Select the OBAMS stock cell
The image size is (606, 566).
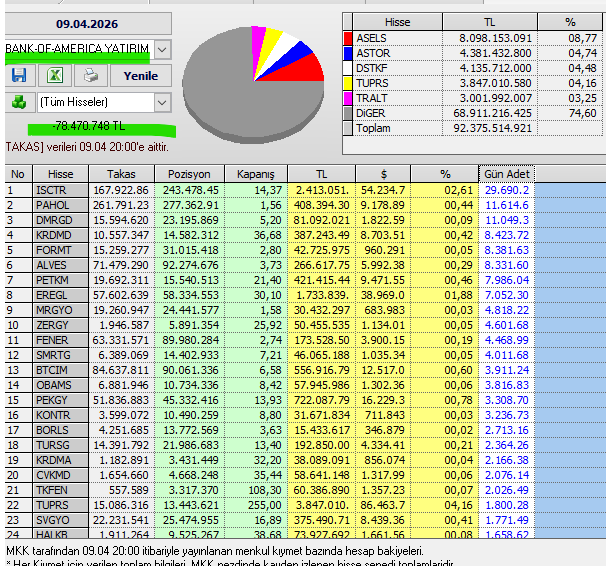click(61, 386)
